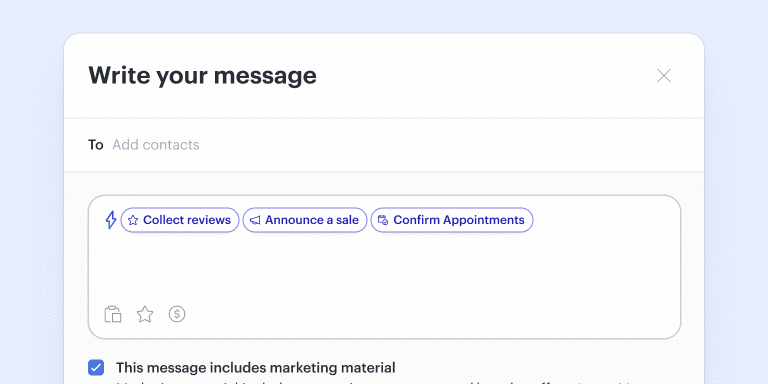
Task: Click the star review icon below message
Action: click(145, 314)
